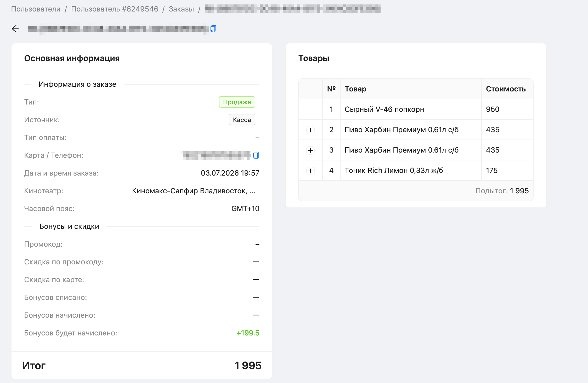The width and height of the screenshot is (588, 383).
Task: Expand row 3 Пиво Харбин Премиум
Action: click(310, 150)
